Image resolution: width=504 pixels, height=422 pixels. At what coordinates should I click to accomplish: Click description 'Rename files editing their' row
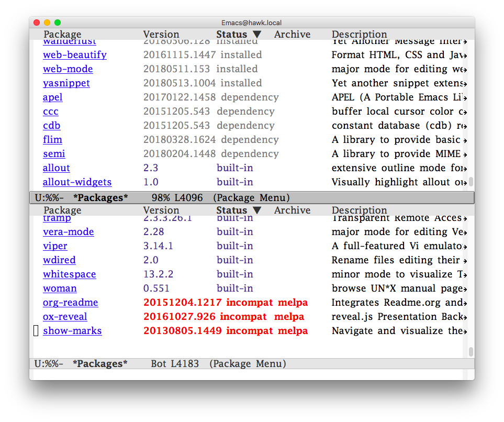coord(396,260)
